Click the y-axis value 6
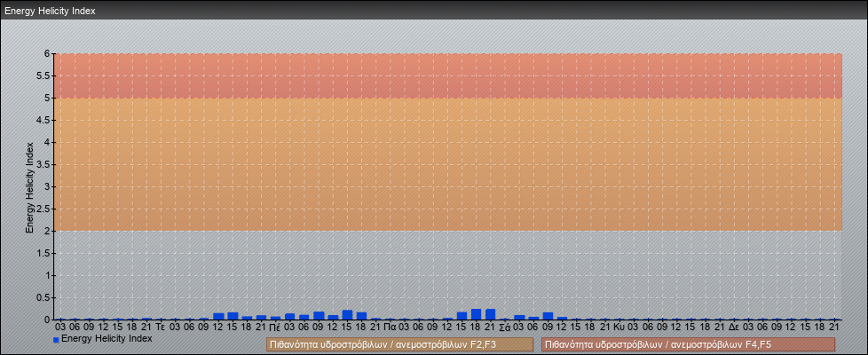 click(48, 54)
